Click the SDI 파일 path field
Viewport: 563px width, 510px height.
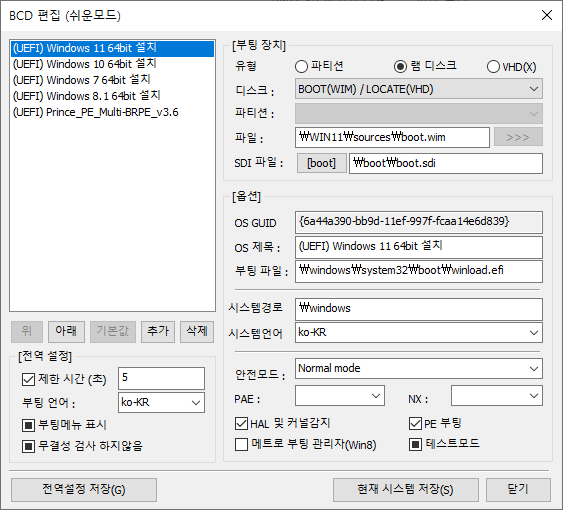pyautogui.click(x=446, y=163)
